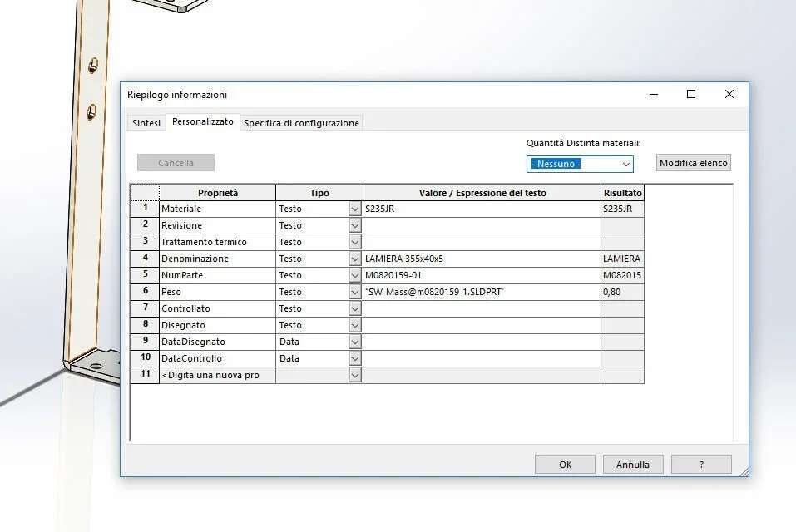
Task: Expand Tipo dropdown for NumParte row
Action: (x=355, y=275)
